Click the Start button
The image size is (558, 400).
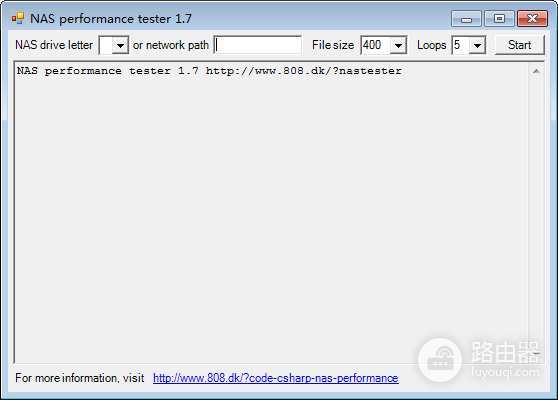tap(520, 45)
